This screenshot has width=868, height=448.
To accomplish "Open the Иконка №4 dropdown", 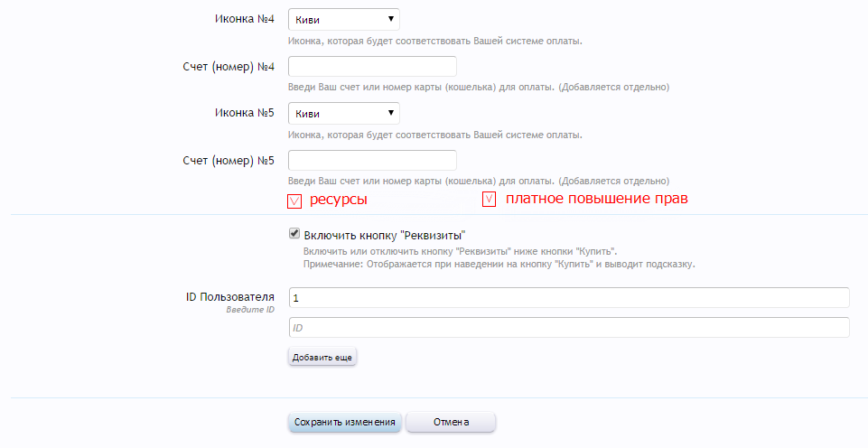I will pyautogui.click(x=343, y=19).
